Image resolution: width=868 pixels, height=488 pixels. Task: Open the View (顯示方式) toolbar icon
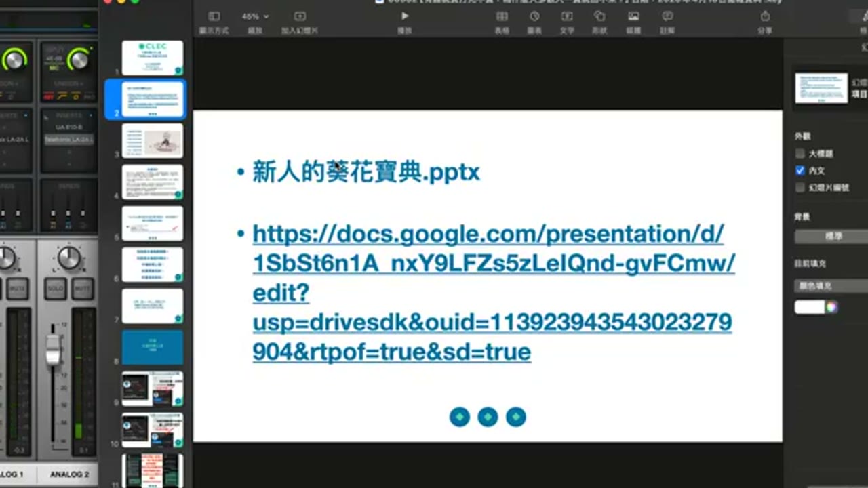[214, 16]
